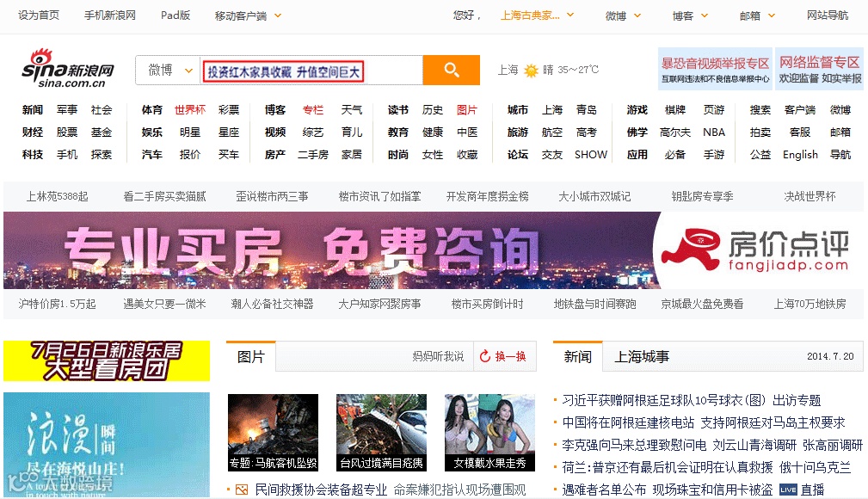Screen dimensions: 868x499
Task: Go to 博客 nav section
Action: click(275, 109)
